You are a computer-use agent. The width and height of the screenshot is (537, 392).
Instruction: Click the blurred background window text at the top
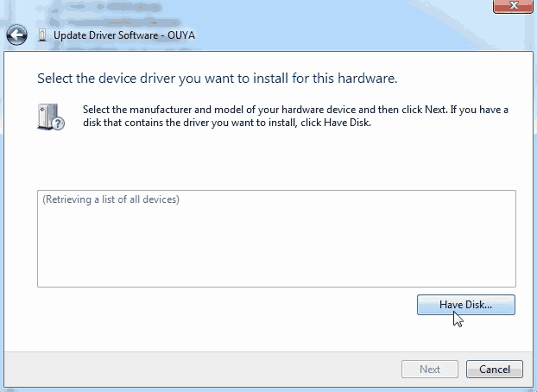coord(110,14)
